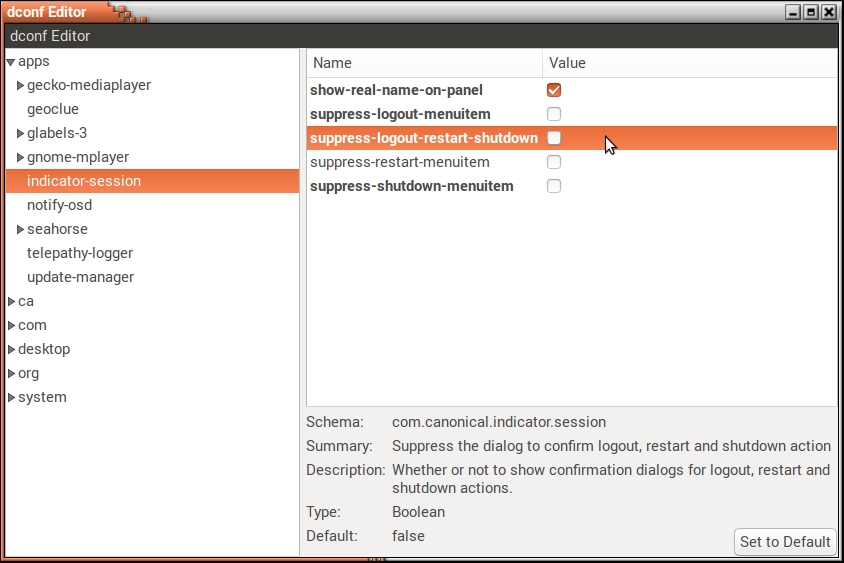
Task: Enable the suppress-logout-menuitem checkbox
Action: click(554, 114)
